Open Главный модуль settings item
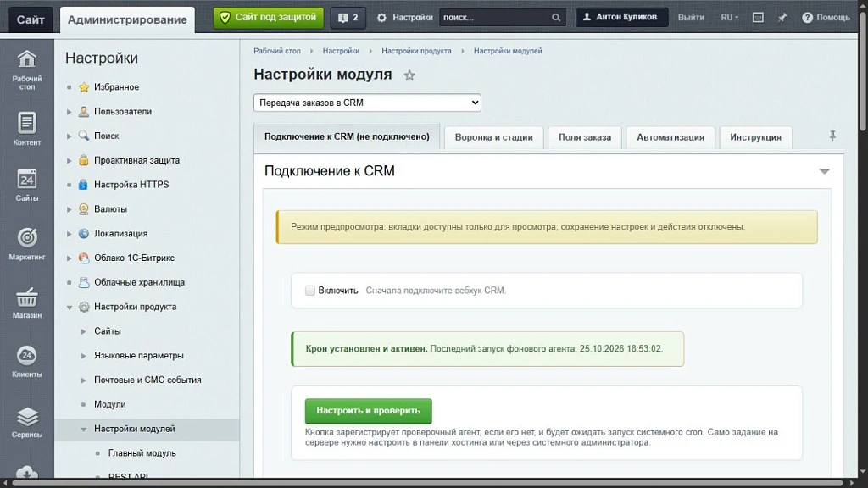This screenshot has height=488, width=868. [142, 453]
